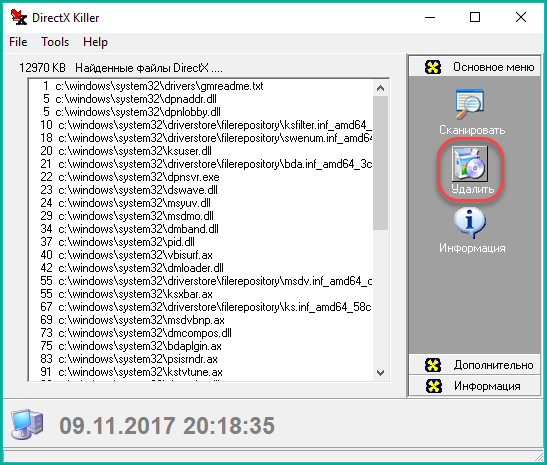
Task: Expand the bottom Информация panel section
Action: click(474, 386)
